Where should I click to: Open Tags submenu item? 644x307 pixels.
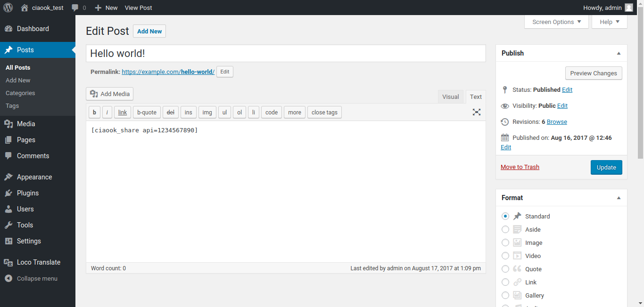click(12, 105)
